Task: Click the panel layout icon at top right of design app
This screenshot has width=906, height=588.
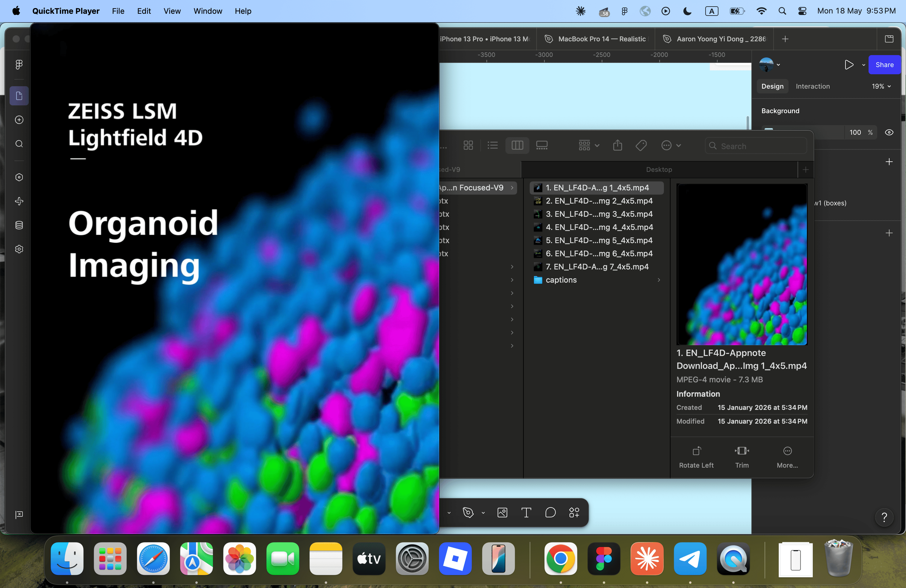Action: tap(889, 39)
